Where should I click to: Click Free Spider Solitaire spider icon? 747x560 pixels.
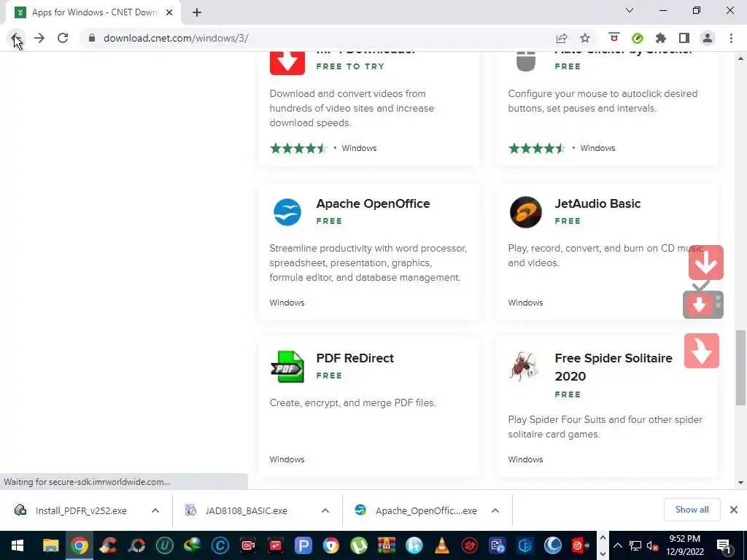(525, 366)
